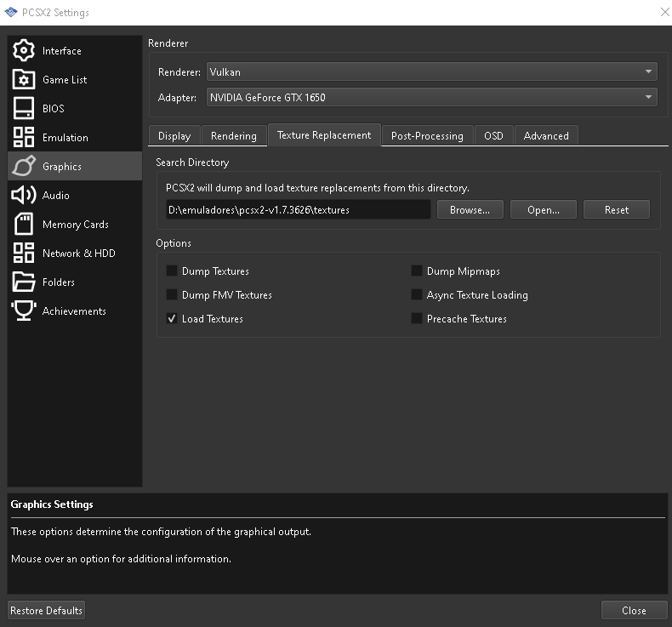Select the Emulation label in sidebar
Image resolution: width=672 pixels, height=627 pixels.
pyautogui.click(x=65, y=137)
